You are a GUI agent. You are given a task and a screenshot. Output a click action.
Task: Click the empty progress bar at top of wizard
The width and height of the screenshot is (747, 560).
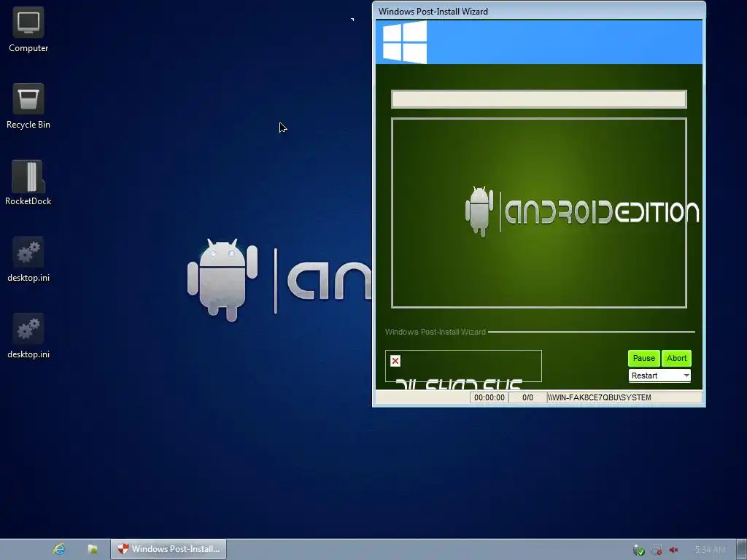click(539, 99)
